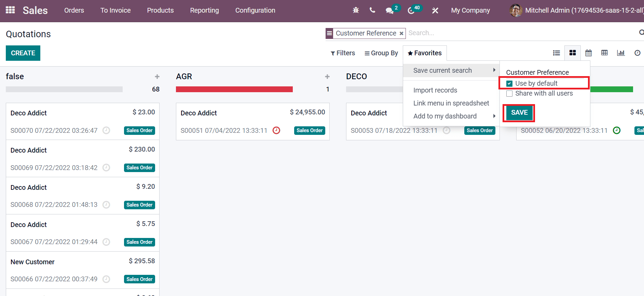Click SAVE to save the favorite
Viewport: 644px width, 296px height.
(x=519, y=113)
